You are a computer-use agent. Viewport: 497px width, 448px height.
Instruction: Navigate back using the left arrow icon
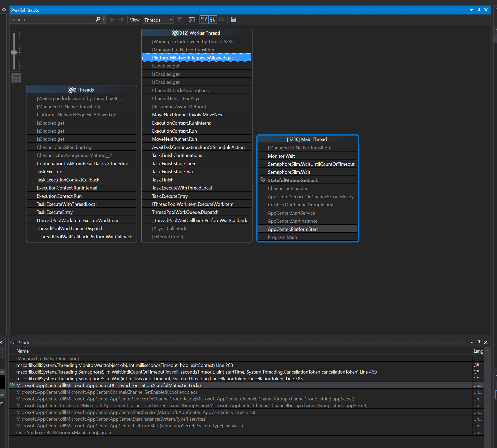point(112,19)
